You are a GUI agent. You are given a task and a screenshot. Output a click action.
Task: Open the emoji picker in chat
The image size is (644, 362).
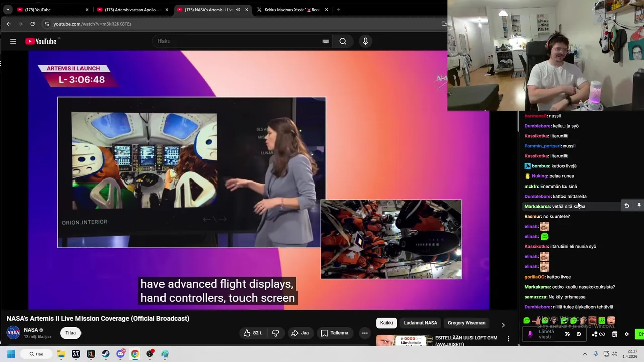tap(579, 334)
